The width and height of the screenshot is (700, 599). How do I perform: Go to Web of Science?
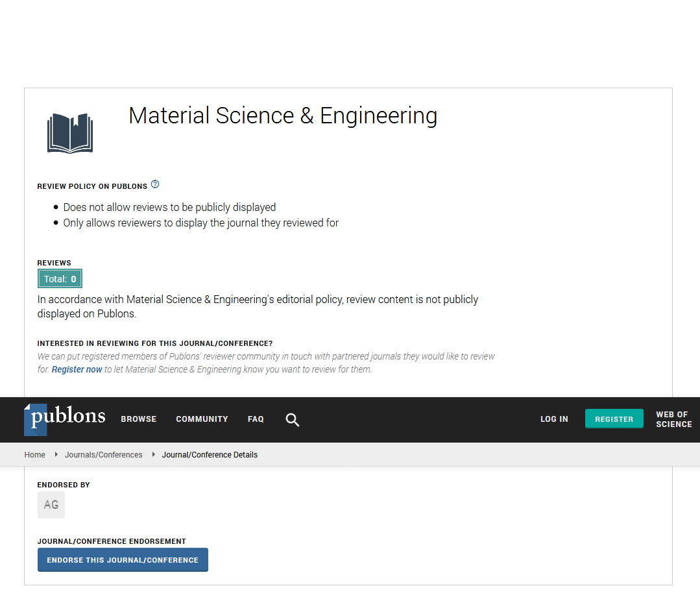pos(673,419)
